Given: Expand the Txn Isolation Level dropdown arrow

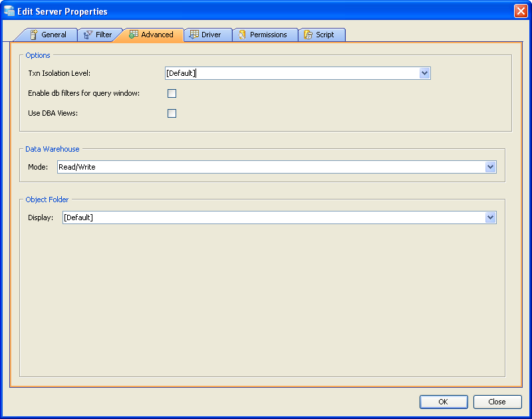Looking at the screenshot, I should click(424, 73).
